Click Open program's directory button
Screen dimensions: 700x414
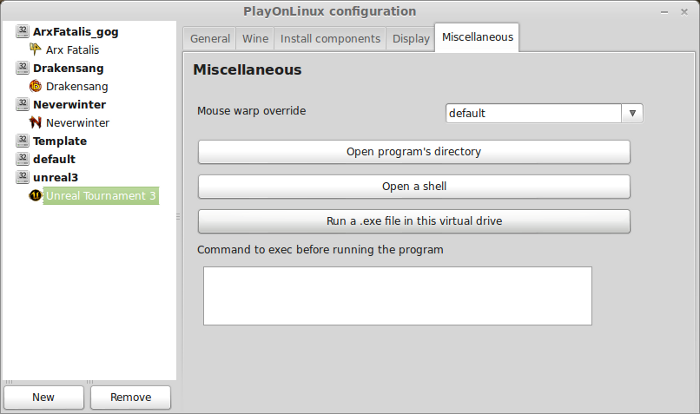[414, 152]
